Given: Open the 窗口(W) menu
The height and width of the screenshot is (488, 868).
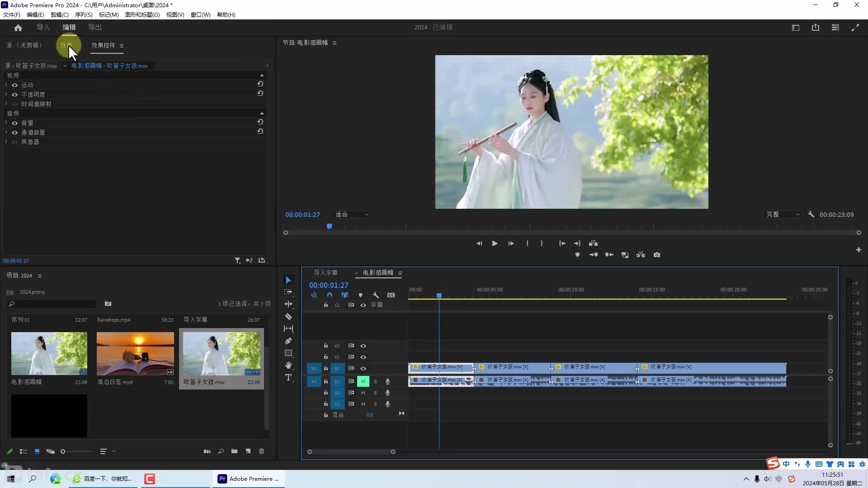Looking at the screenshot, I should point(201,15).
